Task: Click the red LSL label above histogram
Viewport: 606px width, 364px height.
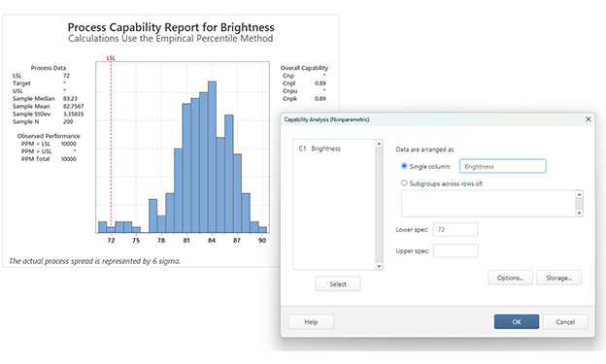Action: click(111, 58)
